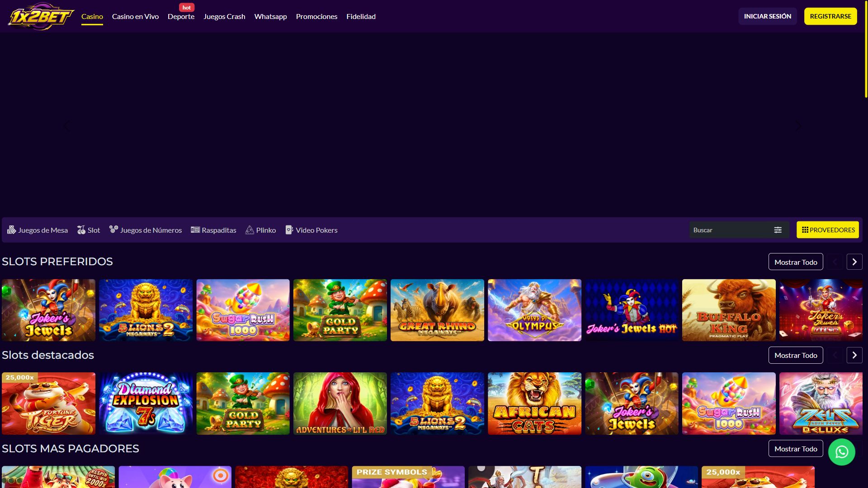Open the Proveedores providers list

point(828,230)
